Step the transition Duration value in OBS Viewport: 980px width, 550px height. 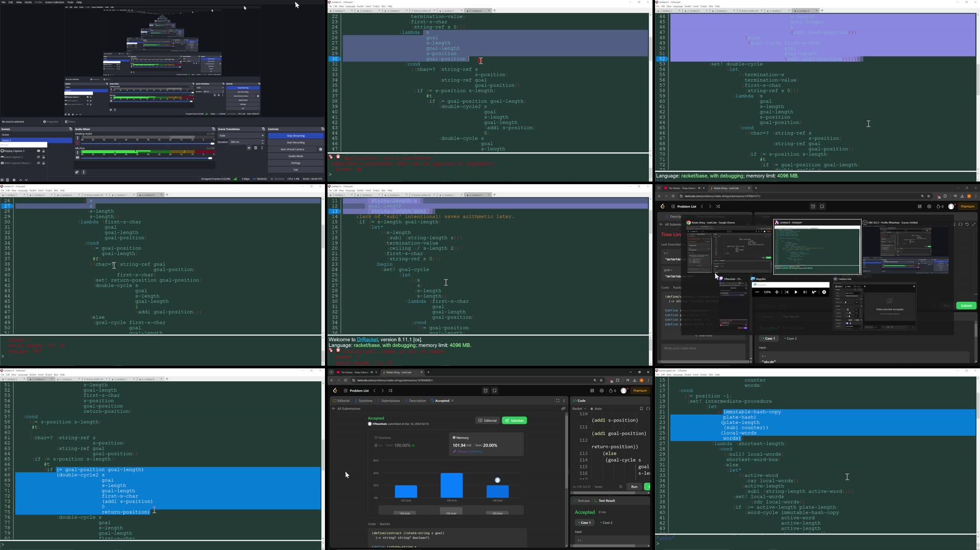pos(263,142)
